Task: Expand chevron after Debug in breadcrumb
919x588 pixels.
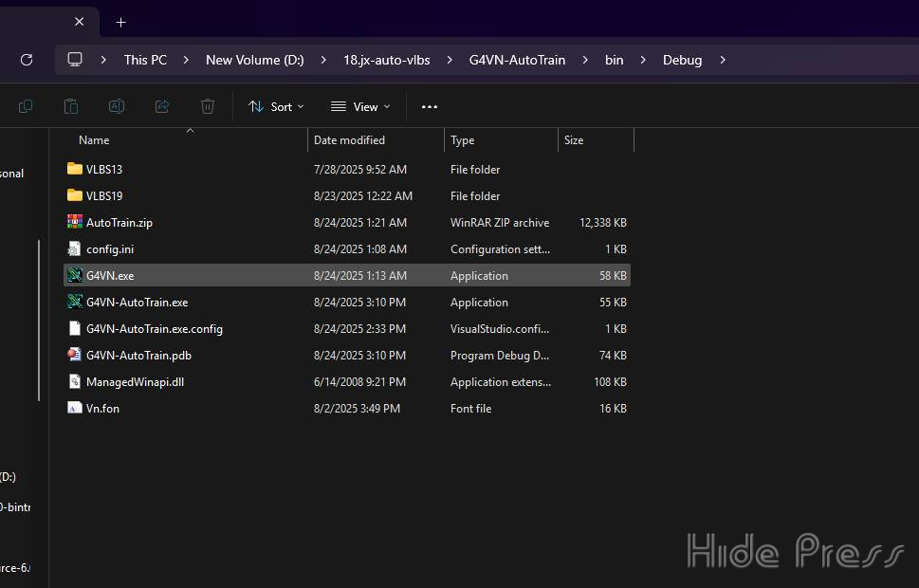Action: [x=723, y=60]
